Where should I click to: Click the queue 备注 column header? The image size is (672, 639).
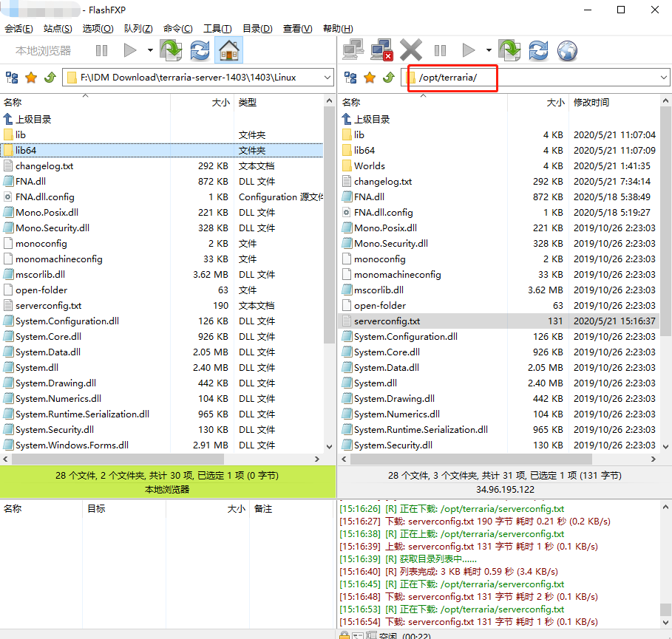point(291,509)
